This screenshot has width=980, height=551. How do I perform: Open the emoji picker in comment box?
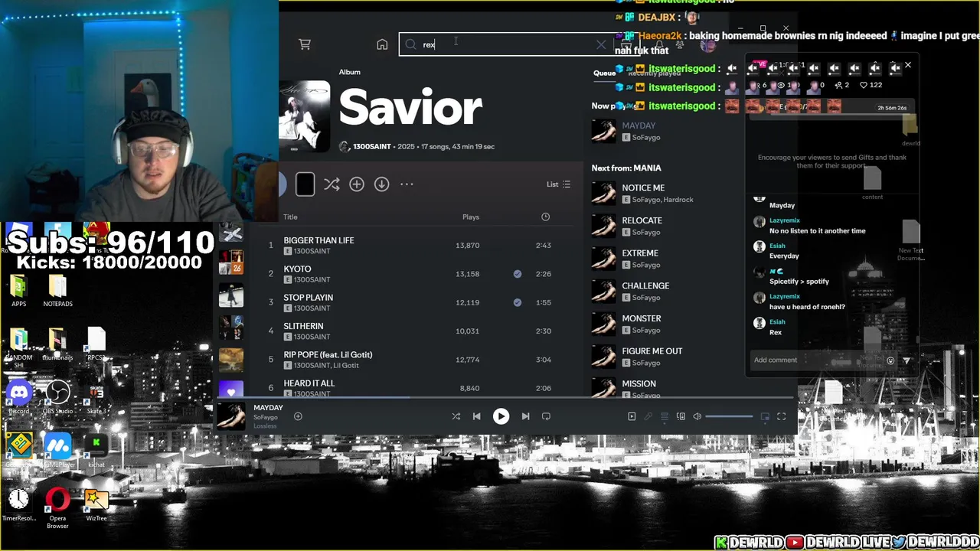tap(890, 360)
